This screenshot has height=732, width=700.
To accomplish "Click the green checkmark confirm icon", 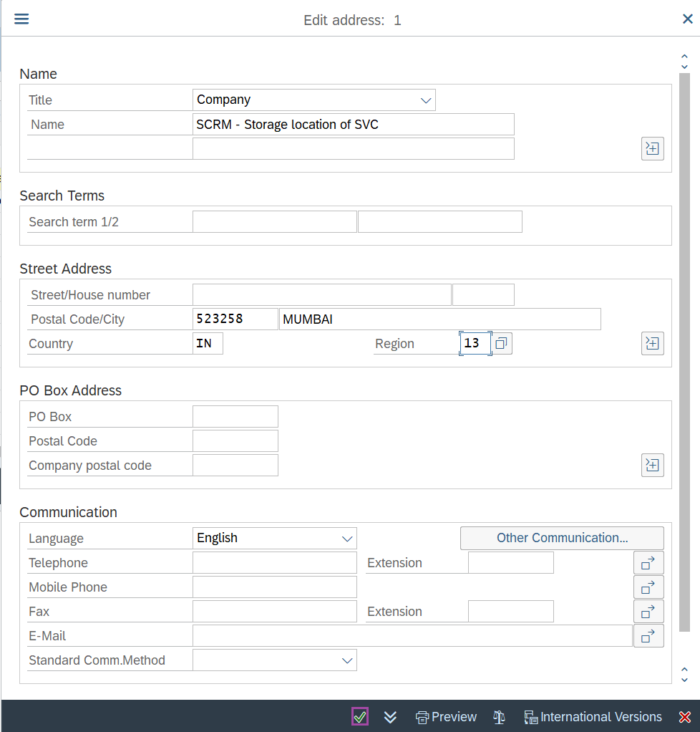I will [360, 717].
